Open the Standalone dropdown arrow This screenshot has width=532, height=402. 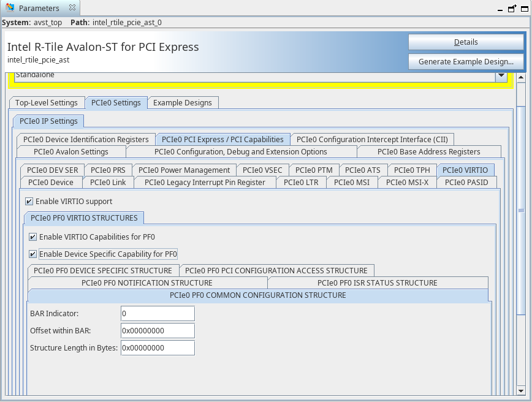tap(501, 76)
